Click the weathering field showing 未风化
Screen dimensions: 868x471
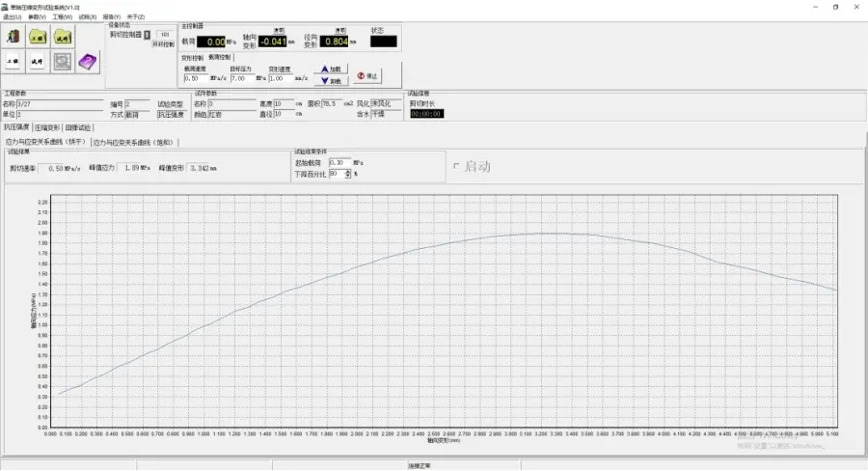[386, 103]
